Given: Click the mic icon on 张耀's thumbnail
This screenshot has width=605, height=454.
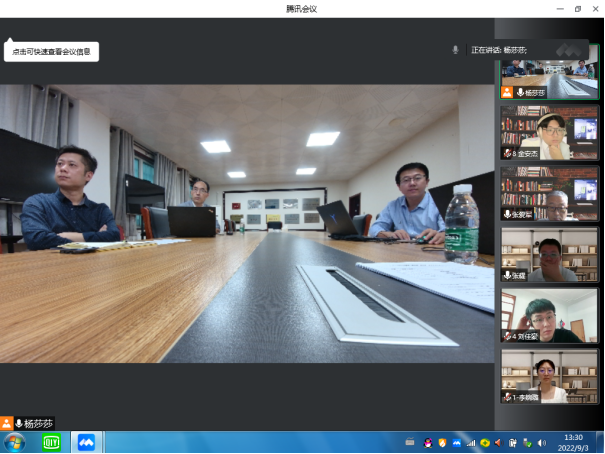Looking at the screenshot, I should (x=508, y=275).
